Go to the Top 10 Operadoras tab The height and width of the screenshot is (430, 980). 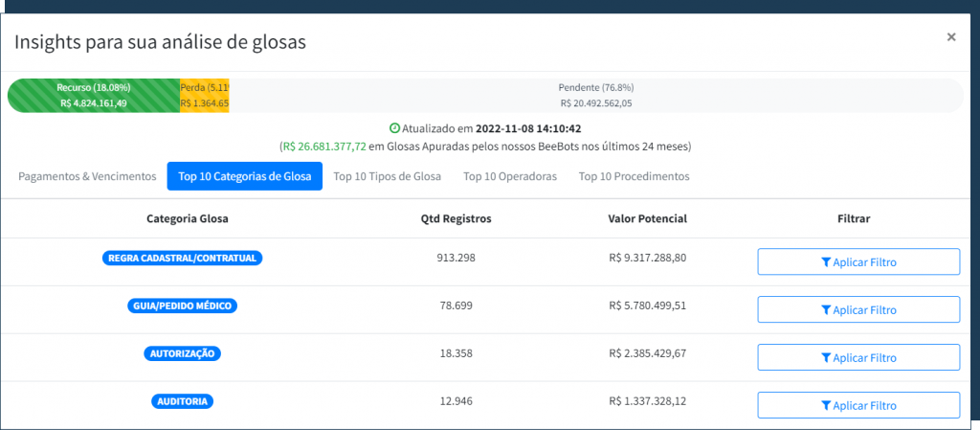tap(509, 176)
